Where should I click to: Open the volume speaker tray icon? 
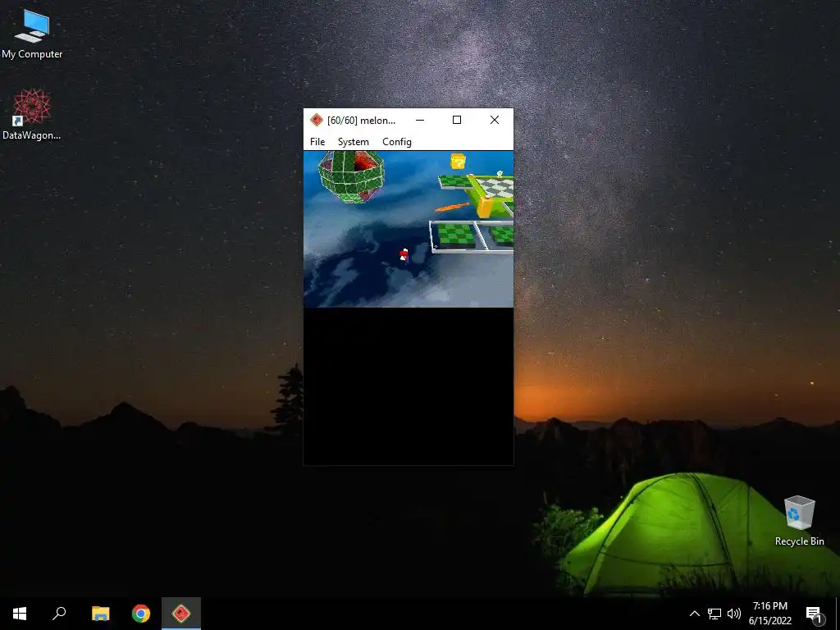tap(734, 614)
